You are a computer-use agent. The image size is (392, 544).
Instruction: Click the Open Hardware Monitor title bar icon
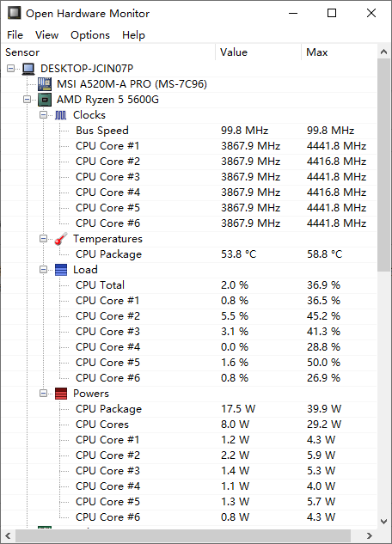pyautogui.click(x=15, y=13)
